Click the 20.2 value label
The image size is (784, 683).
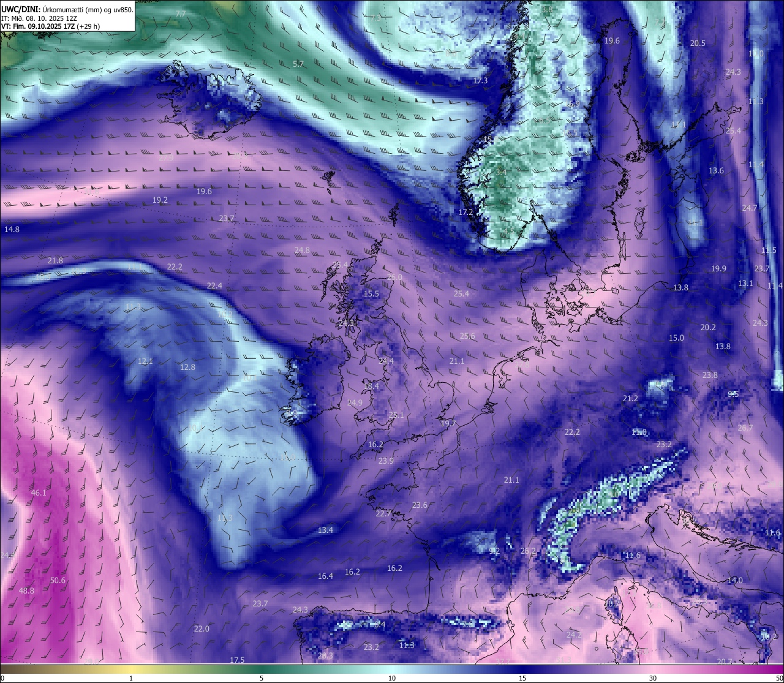(708, 327)
